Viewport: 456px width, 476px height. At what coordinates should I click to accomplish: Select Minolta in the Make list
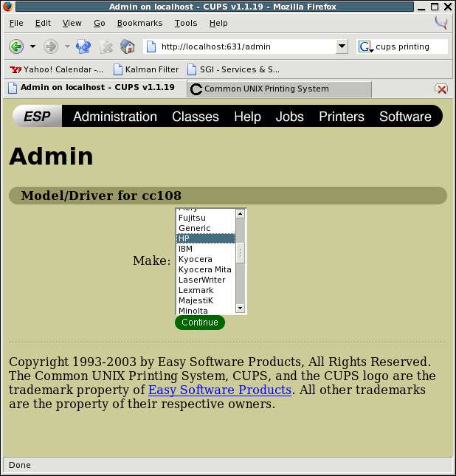pyautogui.click(x=206, y=311)
